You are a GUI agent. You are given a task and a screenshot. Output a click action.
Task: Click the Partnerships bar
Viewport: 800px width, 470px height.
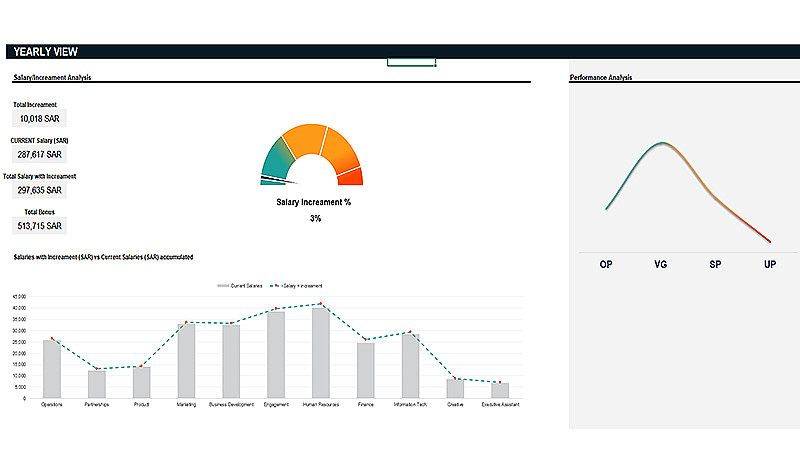pyautogui.click(x=96, y=384)
